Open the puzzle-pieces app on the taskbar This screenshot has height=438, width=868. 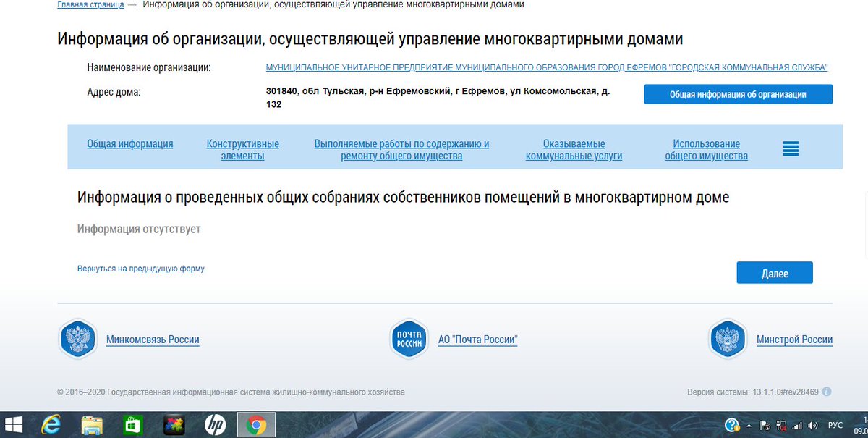tap(174, 425)
